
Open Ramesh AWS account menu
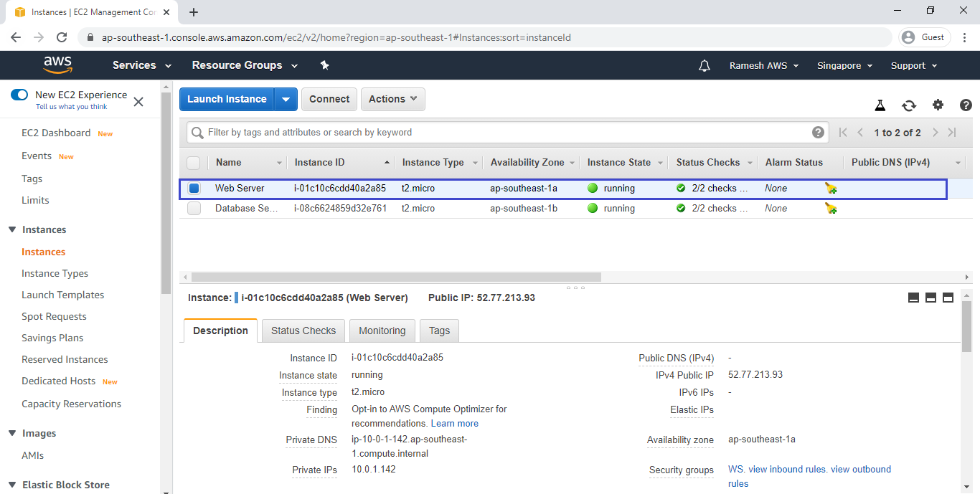764,65
